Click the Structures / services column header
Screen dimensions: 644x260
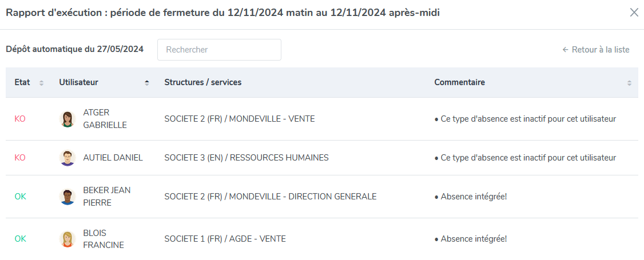click(x=203, y=82)
